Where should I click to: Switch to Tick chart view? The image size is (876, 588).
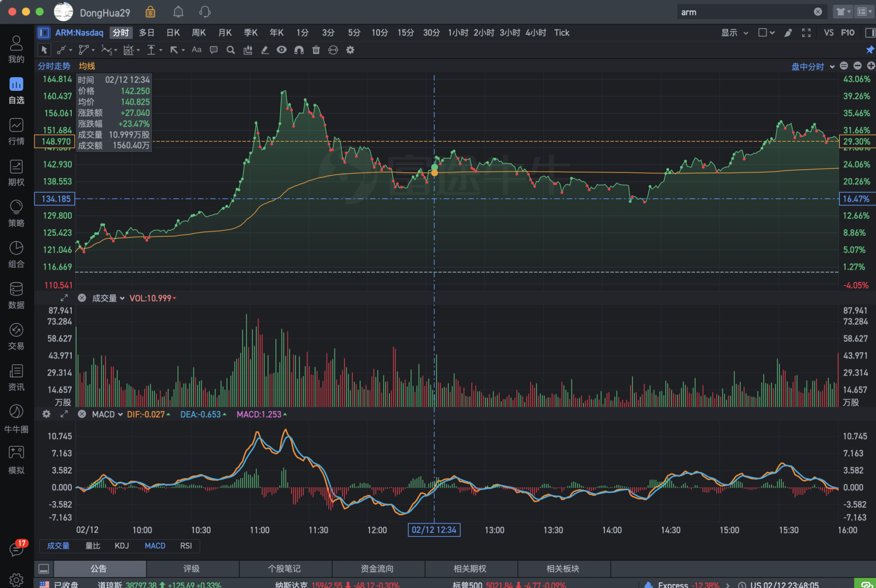[x=562, y=33]
